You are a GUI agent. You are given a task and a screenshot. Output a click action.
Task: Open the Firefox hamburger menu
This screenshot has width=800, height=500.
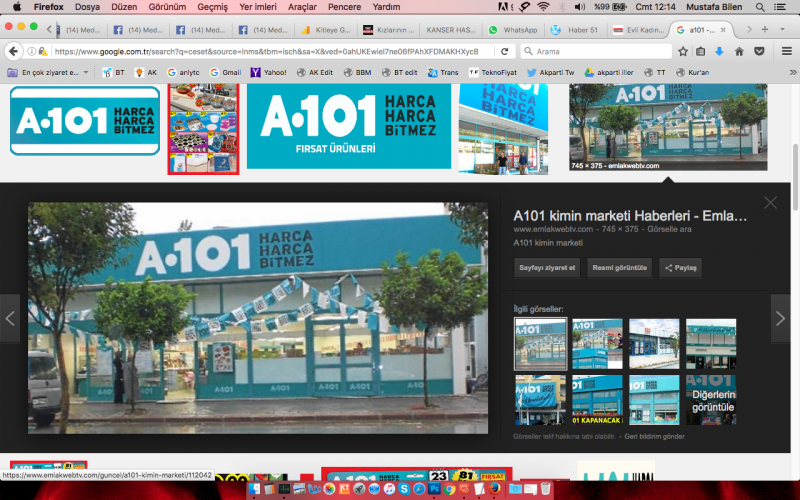pyautogui.click(x=786, y=51)
